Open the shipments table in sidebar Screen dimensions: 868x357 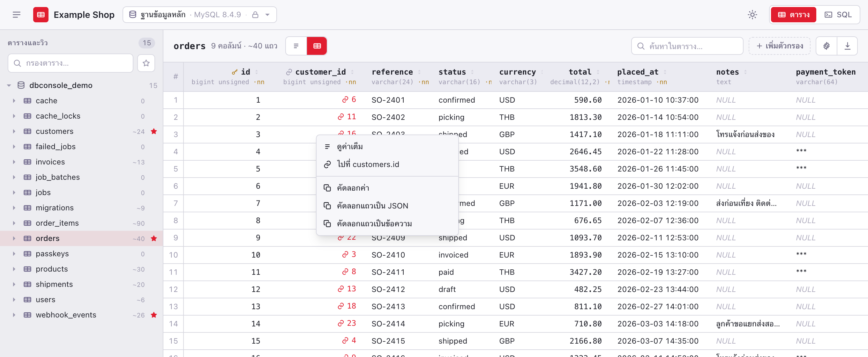pos(81,284)
